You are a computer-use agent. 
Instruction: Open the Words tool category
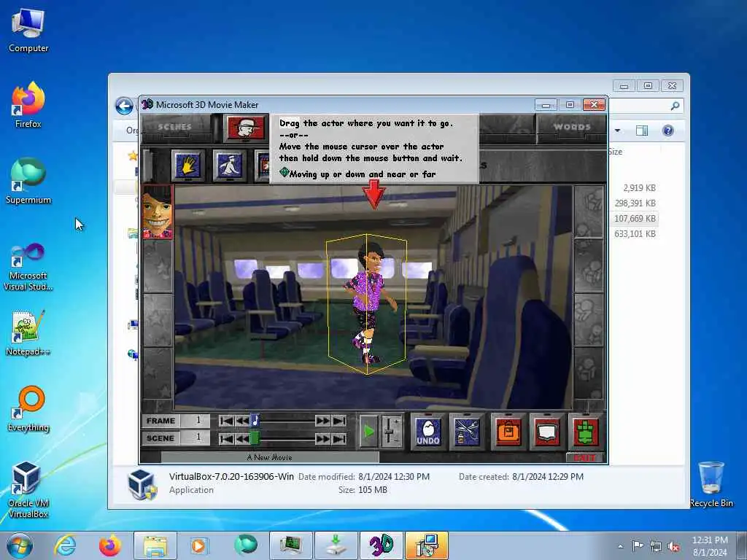[x=572, y=127]
